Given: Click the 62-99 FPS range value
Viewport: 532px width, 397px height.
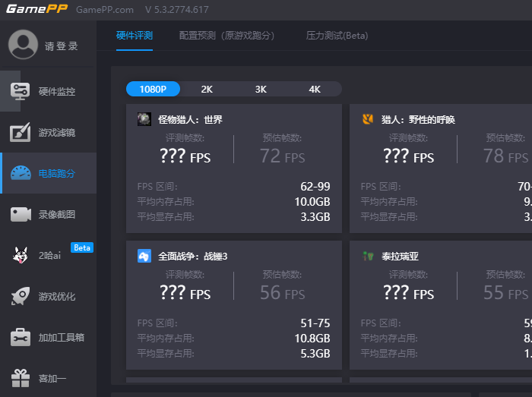Looking at the screenshot, I should [315, 187].
